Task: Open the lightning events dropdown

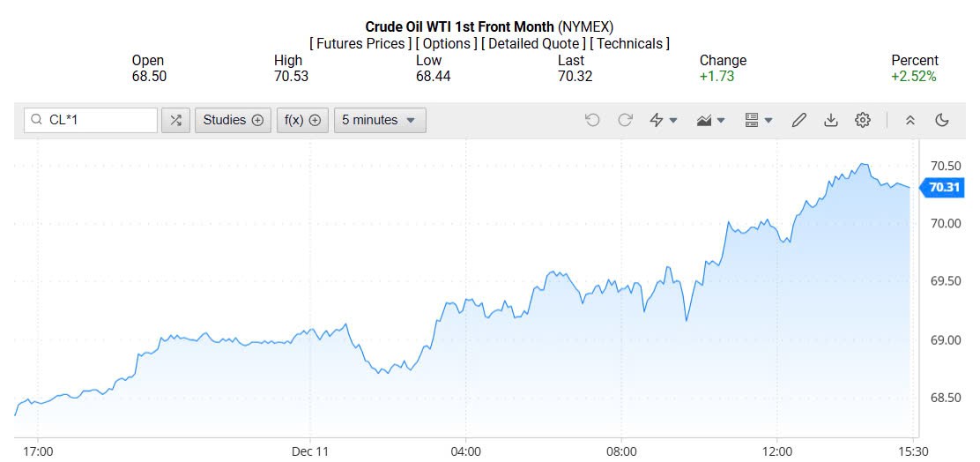Action: [x=663, y=120]
